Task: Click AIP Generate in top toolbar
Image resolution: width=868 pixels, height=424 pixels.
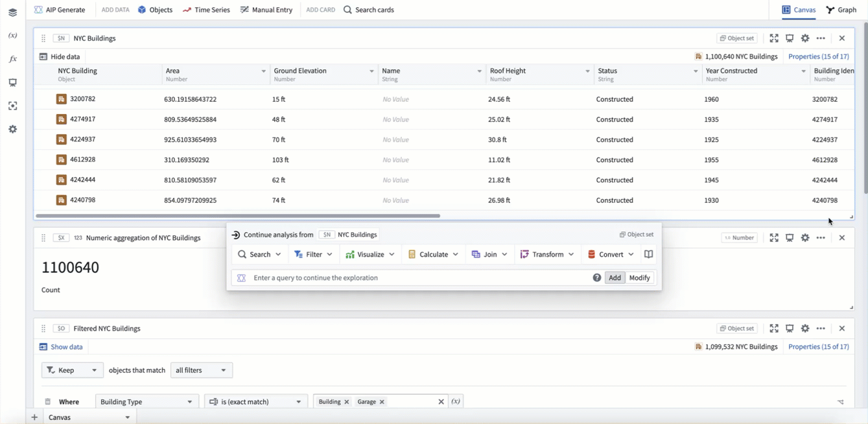Action: 60,10
